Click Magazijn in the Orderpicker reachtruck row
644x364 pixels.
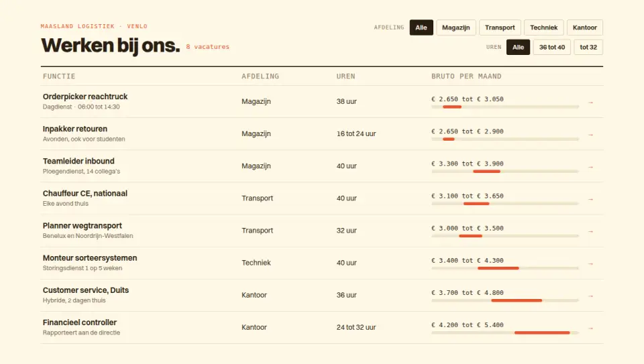(x=256, y=101)
